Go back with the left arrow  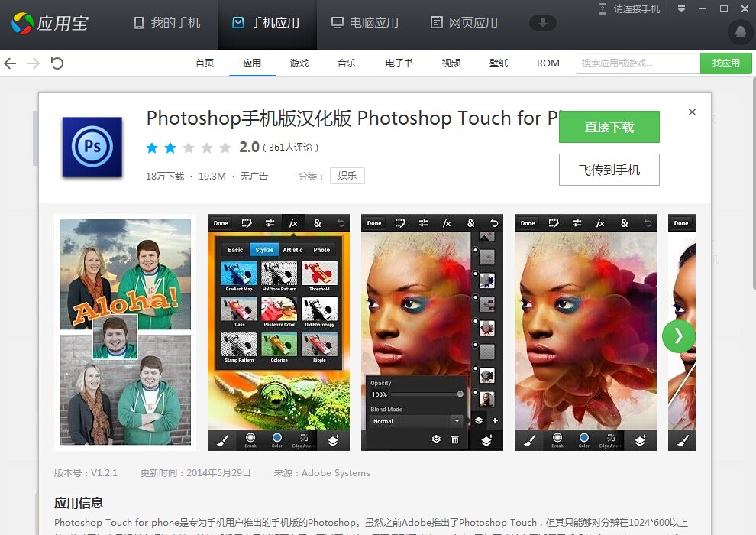tap(10, 63)
